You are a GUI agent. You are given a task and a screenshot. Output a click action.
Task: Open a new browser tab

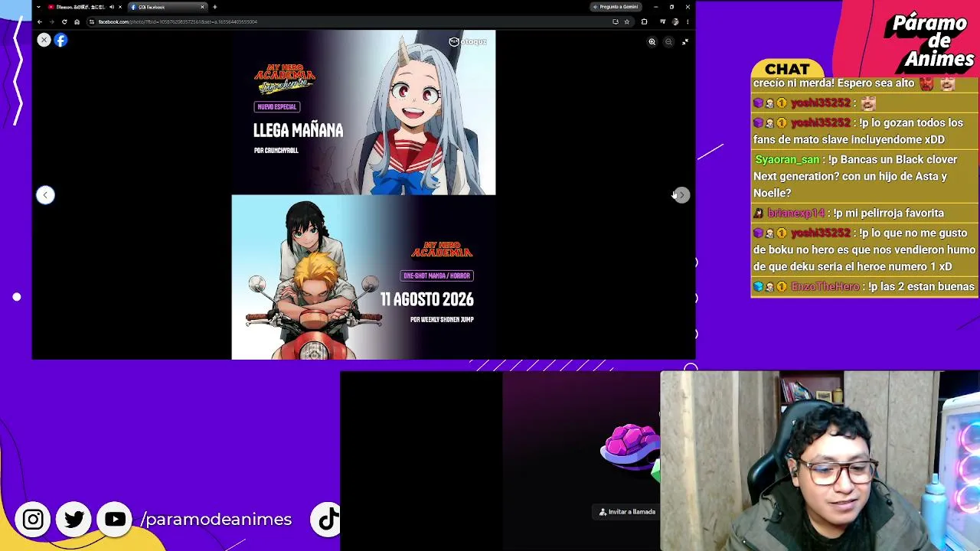coord(214,7)
